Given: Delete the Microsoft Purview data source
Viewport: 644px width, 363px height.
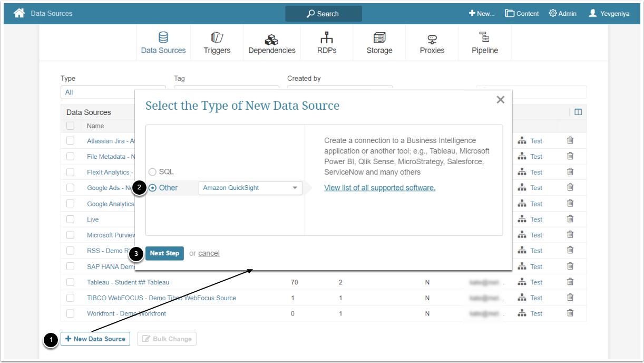Looking at the screenshot, I should tap(570, 235).
